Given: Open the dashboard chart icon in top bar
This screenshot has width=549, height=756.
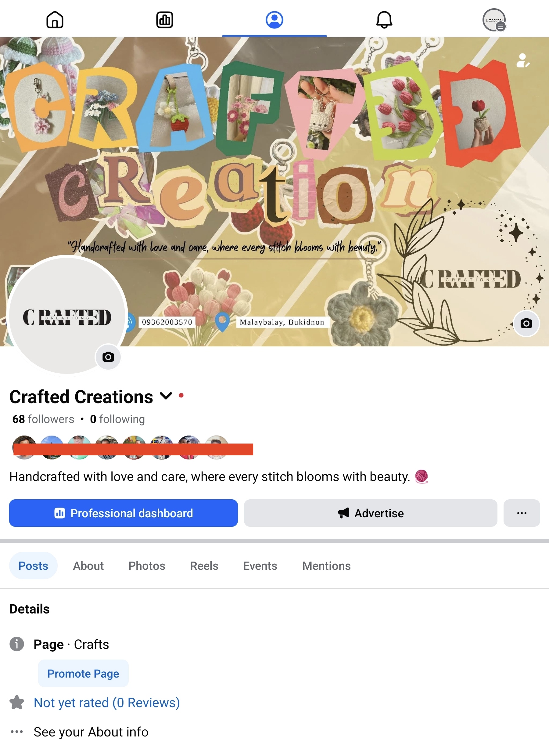Looking at the screenshot, I should (x=165, y=20).
